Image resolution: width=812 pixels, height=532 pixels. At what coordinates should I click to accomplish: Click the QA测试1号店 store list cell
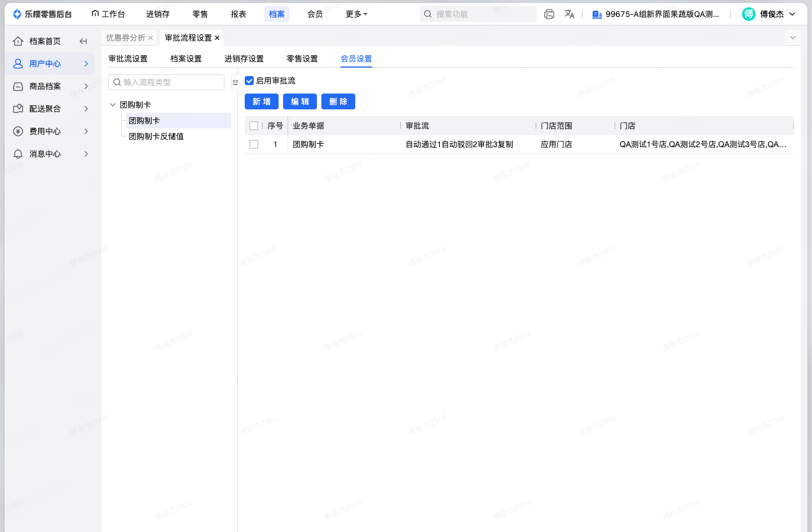click(703, 144)
